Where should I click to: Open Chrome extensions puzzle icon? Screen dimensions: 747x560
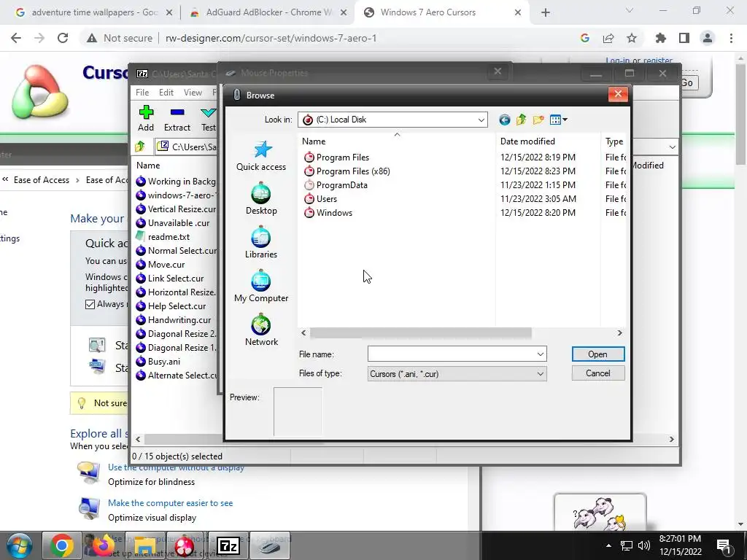pyautogui.click(x=661, y=38)
